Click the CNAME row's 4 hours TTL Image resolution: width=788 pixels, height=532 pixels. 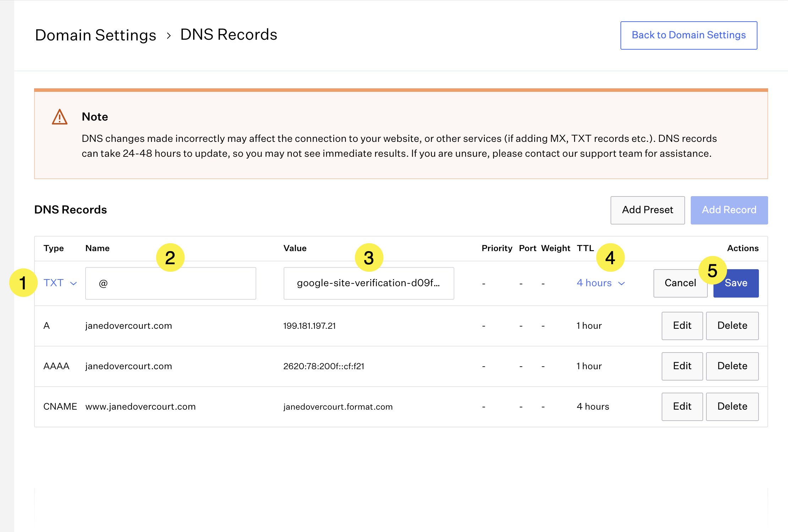593,406
